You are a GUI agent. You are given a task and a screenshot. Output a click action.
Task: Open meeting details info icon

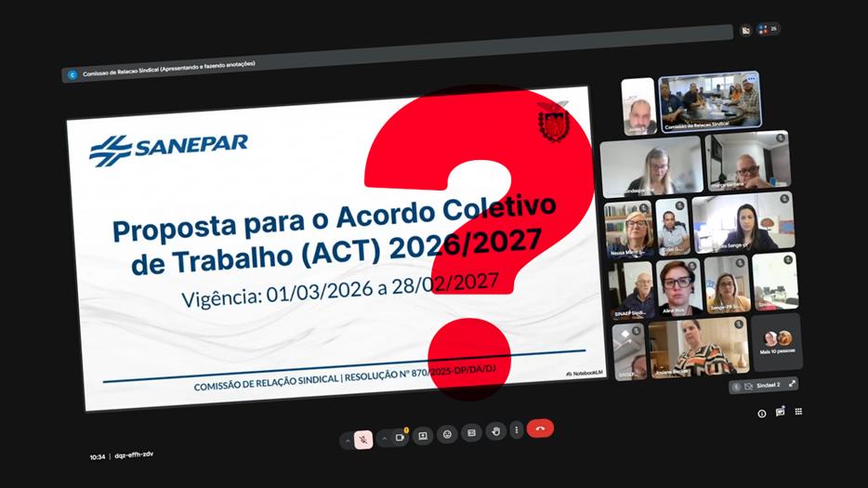[762, 414]
